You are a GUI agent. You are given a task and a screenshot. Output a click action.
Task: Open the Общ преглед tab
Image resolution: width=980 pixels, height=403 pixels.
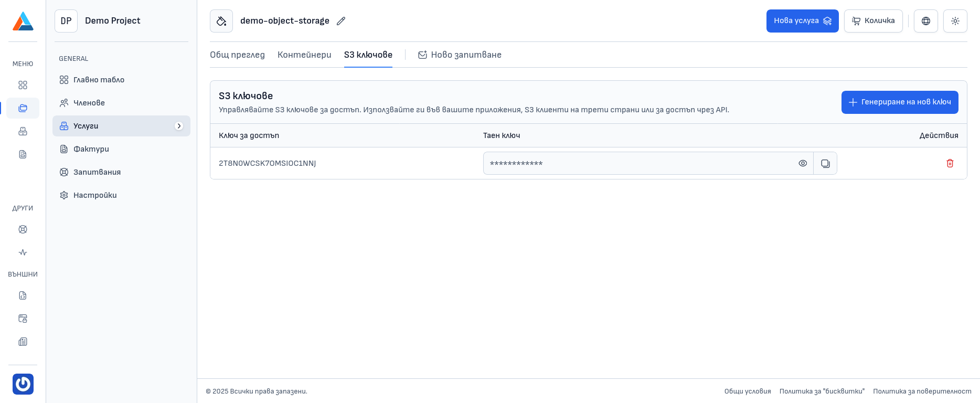click(x=237, y=55)
